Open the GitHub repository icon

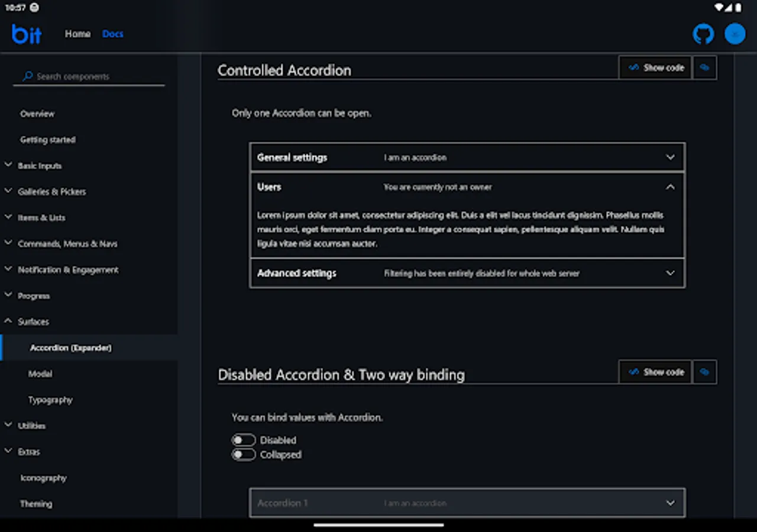pos(703,34)
